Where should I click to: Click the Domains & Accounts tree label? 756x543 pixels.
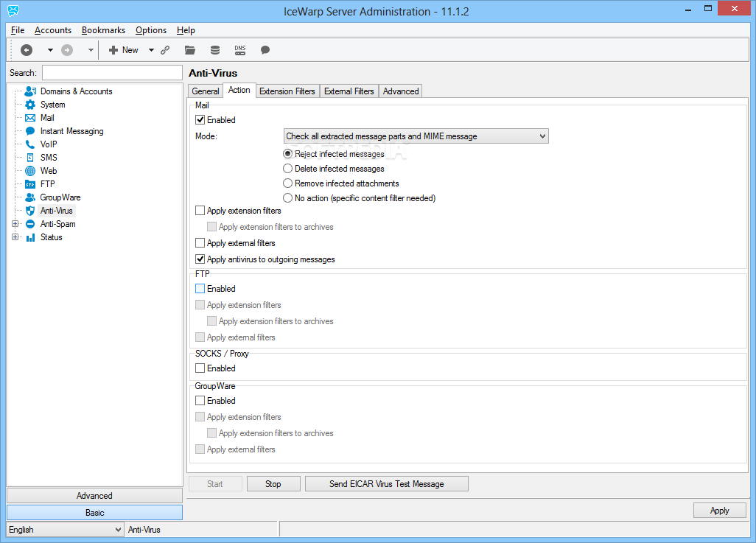(76, 91)
